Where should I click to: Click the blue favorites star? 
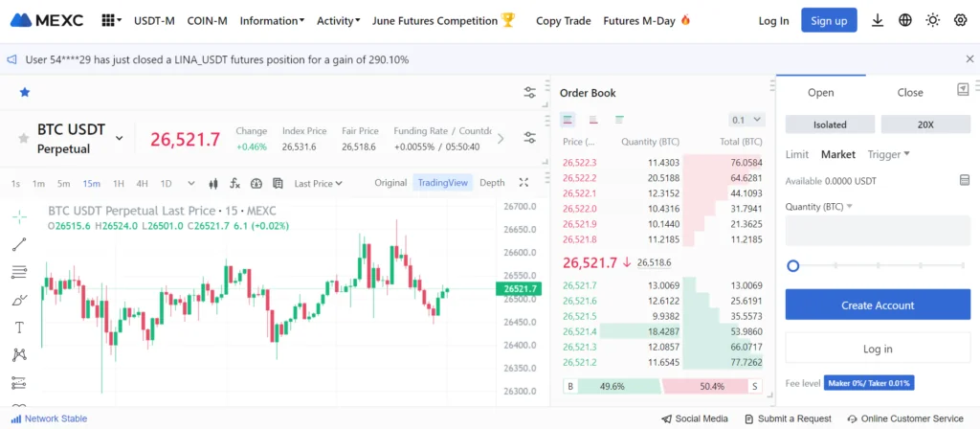pos(24,93)
